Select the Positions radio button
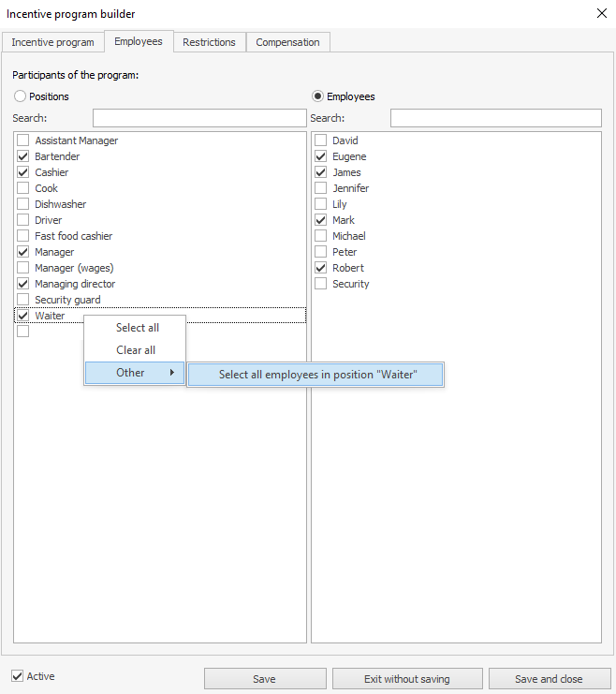The height and width of the screenshot is (694, 616). tap(20, 96)
